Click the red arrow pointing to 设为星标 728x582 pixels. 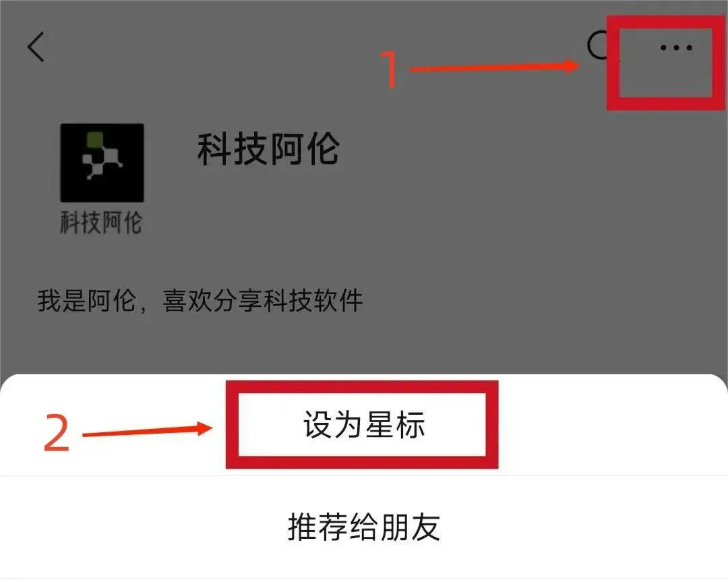[148, 430]
